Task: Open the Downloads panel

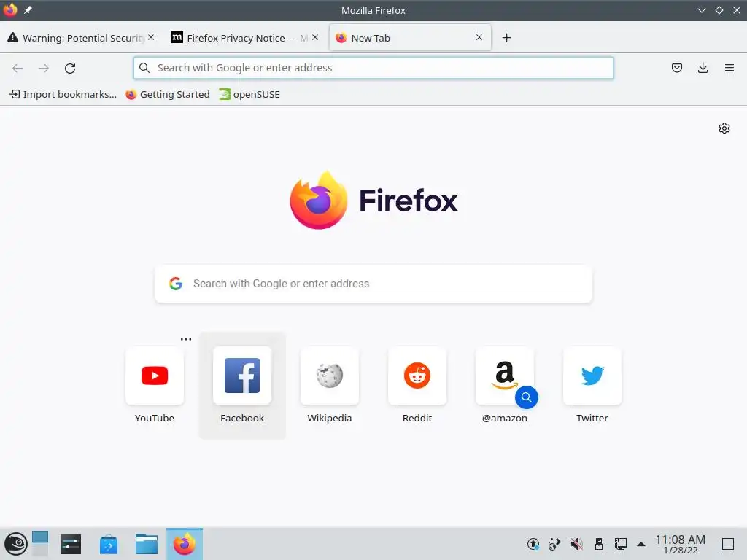Action: [x=703, y=68]
